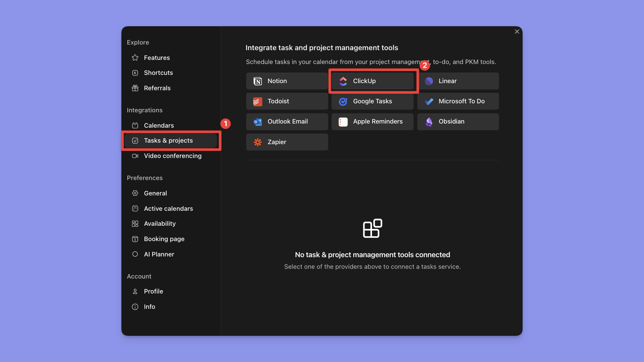Click the 'Preferences' section label

[x=145, y=178]
